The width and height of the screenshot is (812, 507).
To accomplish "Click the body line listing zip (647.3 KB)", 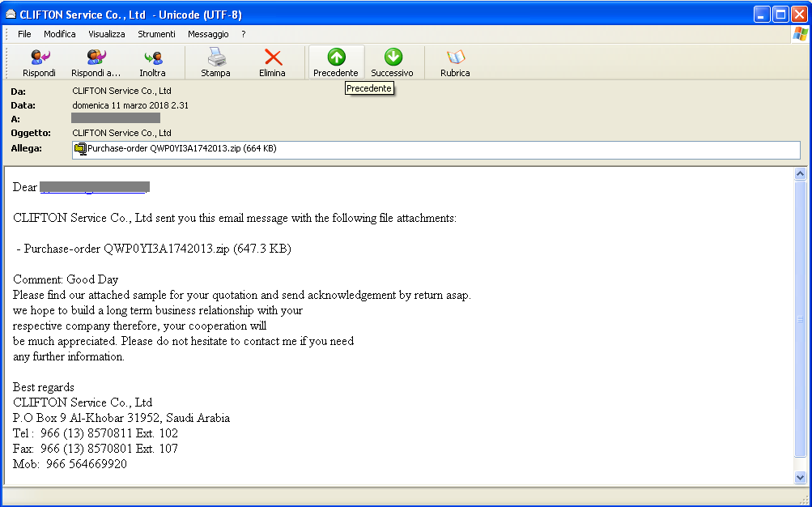I will click(x=154, y=249).
